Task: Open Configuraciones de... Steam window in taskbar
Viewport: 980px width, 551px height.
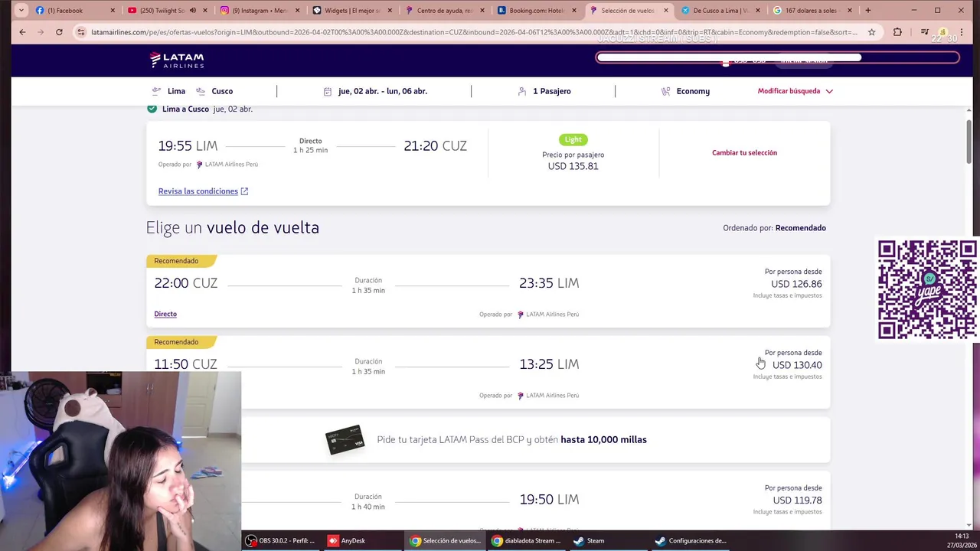Action: [x=691, y=540]
